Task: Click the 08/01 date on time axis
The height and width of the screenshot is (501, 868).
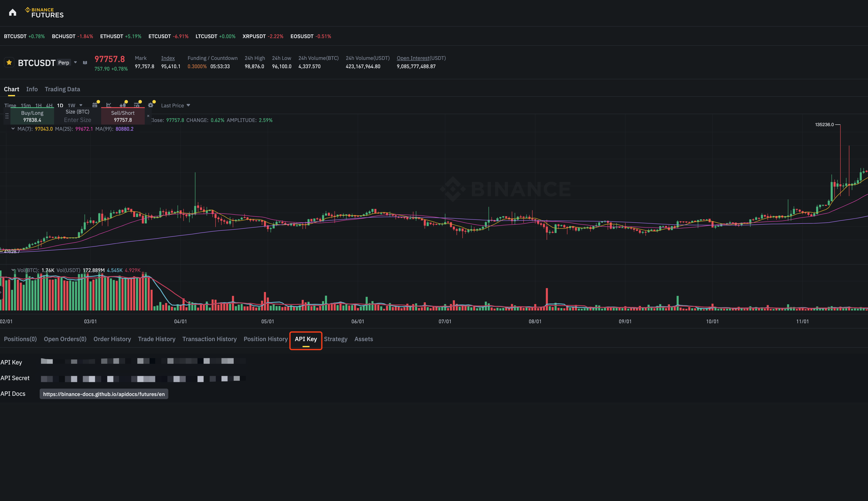Action: (x=535, y=322)
